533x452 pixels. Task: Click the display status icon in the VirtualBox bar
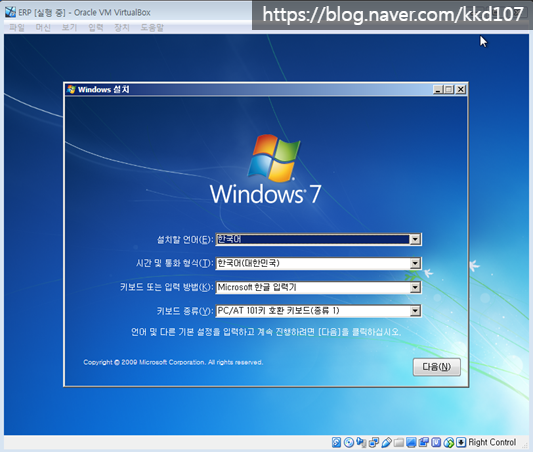[411, 442]
